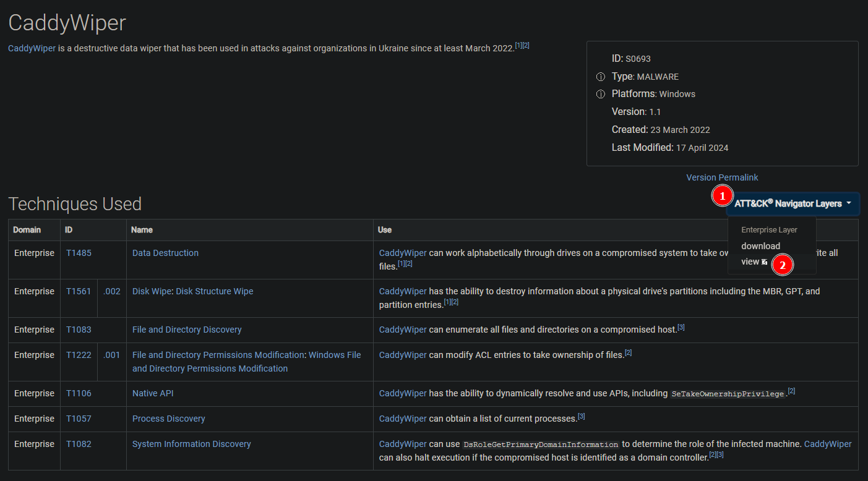Image resolution: width=868 pixels, height=481 pixels.
Task: Open reference [1] in the intro description
Action: (518, 45)
